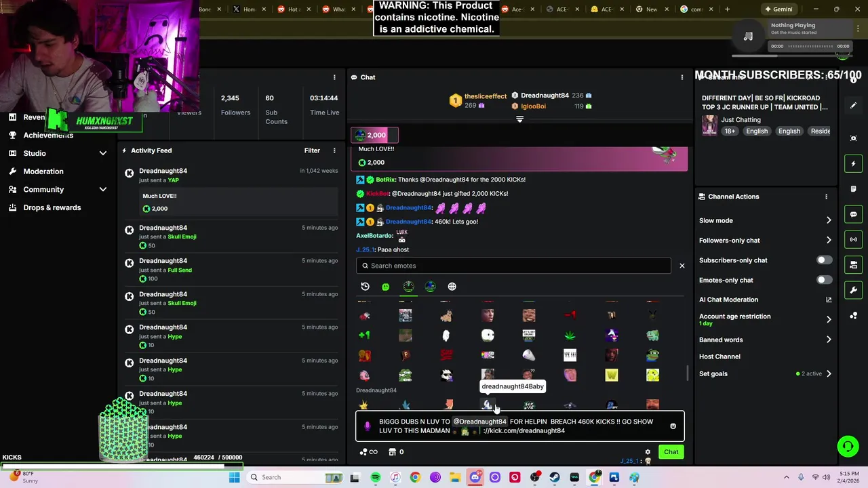Toggle Emotes-only chat
The image size is (868, 488).
(823, 280)
